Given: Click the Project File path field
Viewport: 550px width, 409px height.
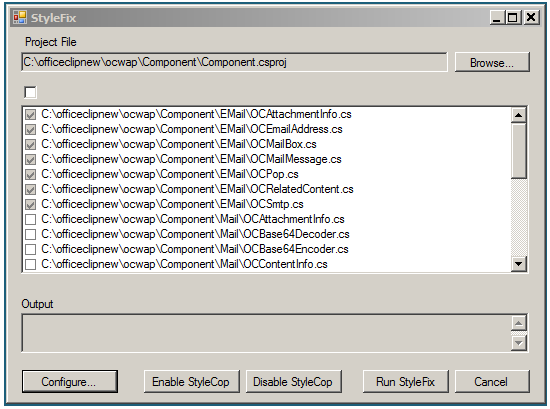Looking at the screenshot, I should [234, 62].
